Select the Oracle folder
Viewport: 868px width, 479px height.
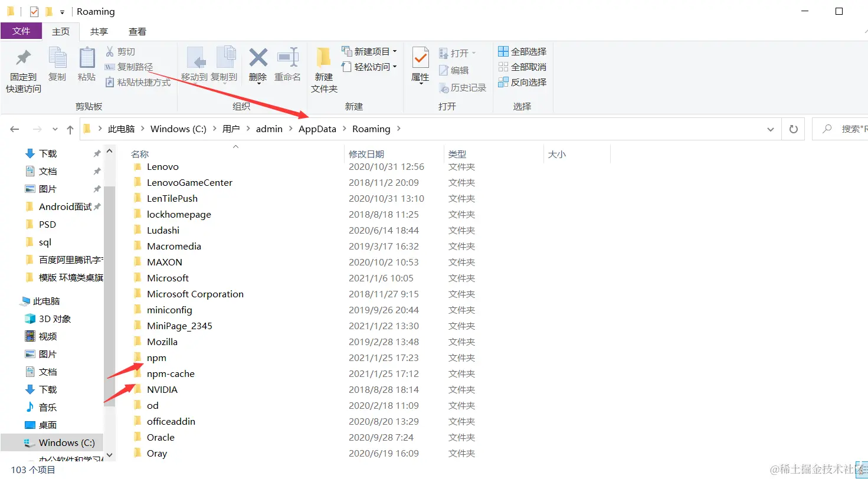point(161,437)
